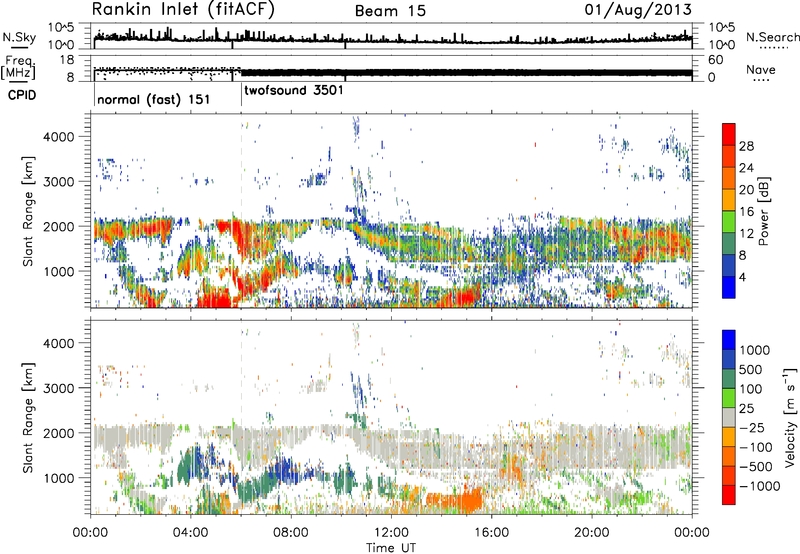
Task: Click the blue bottom segment of the power colorbar
Action: pyautogui.click(x=729, y=287)
